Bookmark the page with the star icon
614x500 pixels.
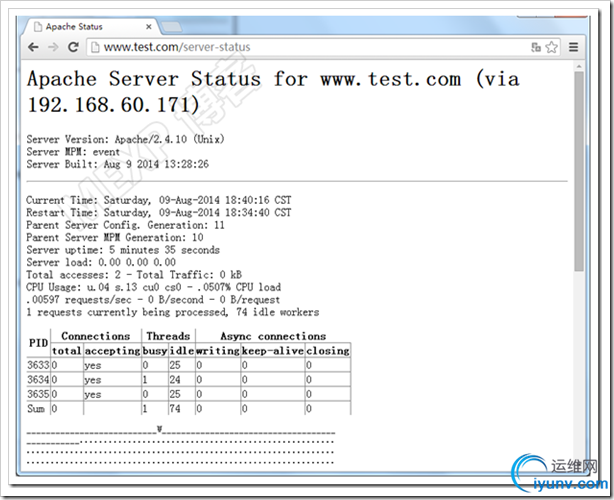coord(551,47)
